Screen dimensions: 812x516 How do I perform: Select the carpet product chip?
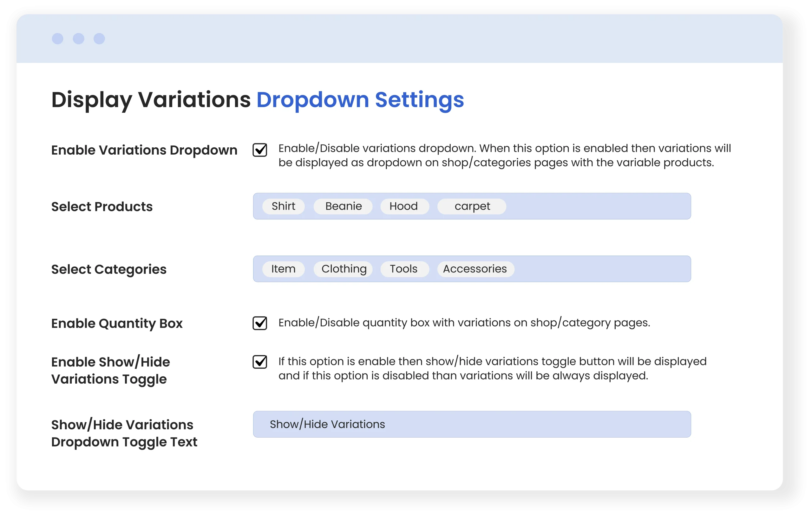coord(471,206)
